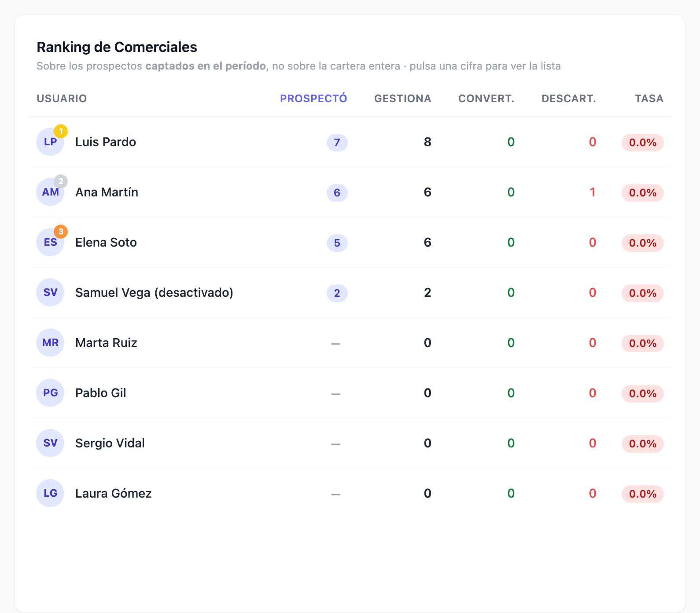The width and height of the screenshot is (700, 613).
Task: Click the Ranking de Comerciales title
Action: pos(117,47)
